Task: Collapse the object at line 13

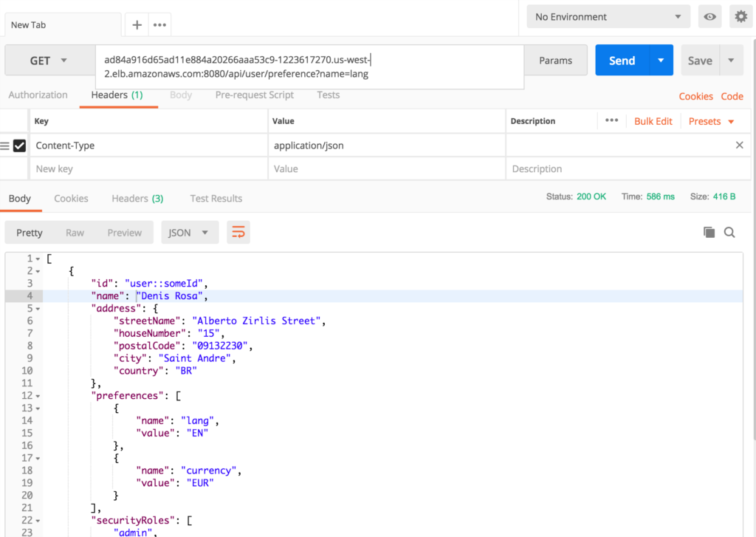Action: (x=38, y=408)
